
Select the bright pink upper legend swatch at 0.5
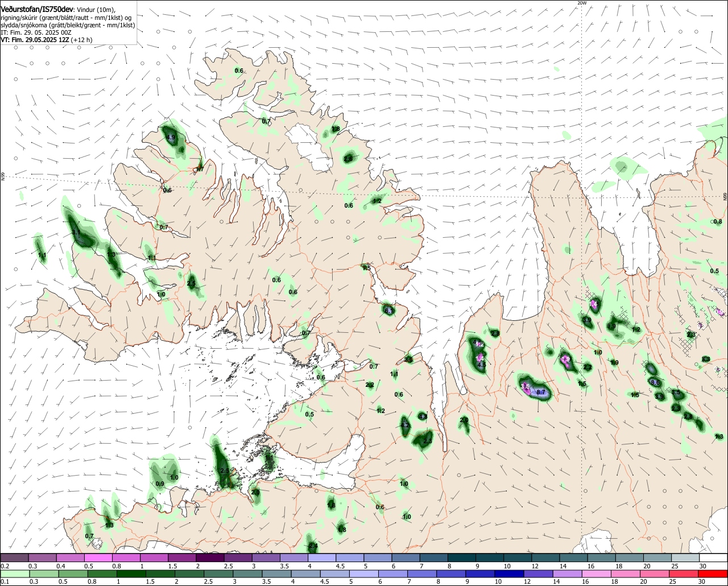98,558
